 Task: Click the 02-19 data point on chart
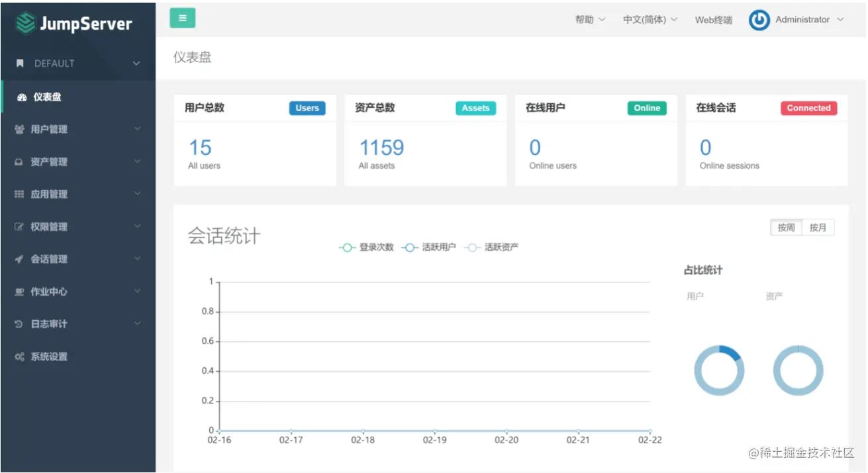pyautogui.click(x=434, y=431)
